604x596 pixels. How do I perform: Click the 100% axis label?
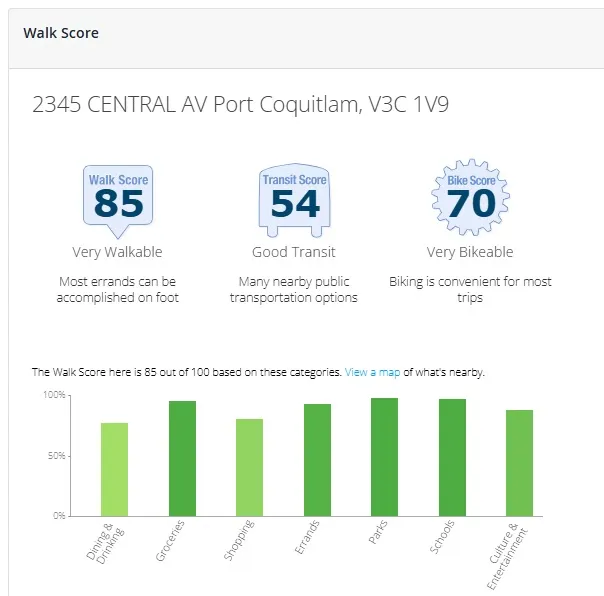click(x=53, y=396)
